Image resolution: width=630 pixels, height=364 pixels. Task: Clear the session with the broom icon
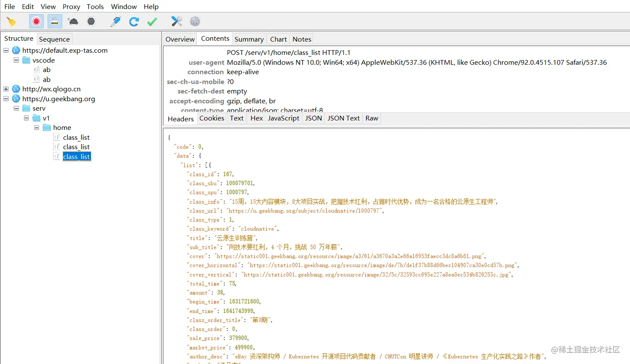12,21
